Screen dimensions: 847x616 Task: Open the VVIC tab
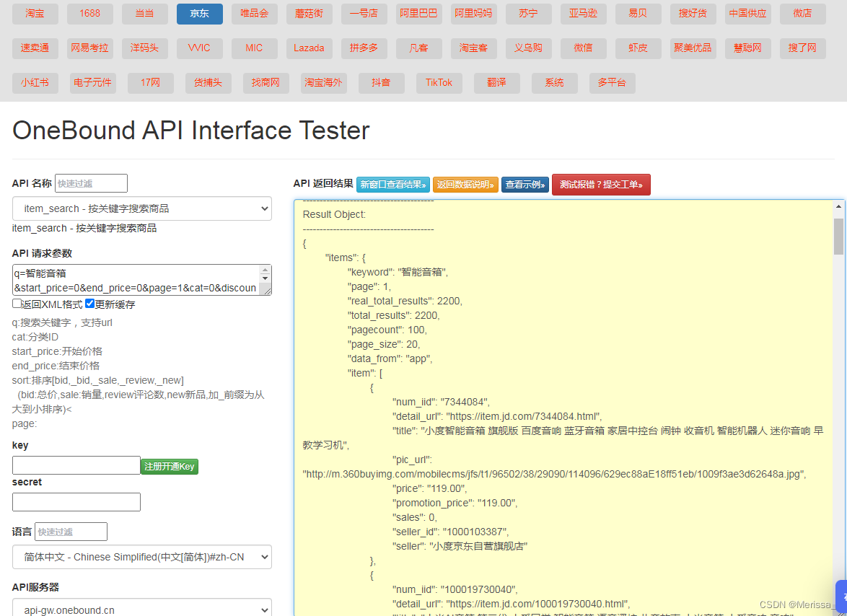(x=200, y=48)
